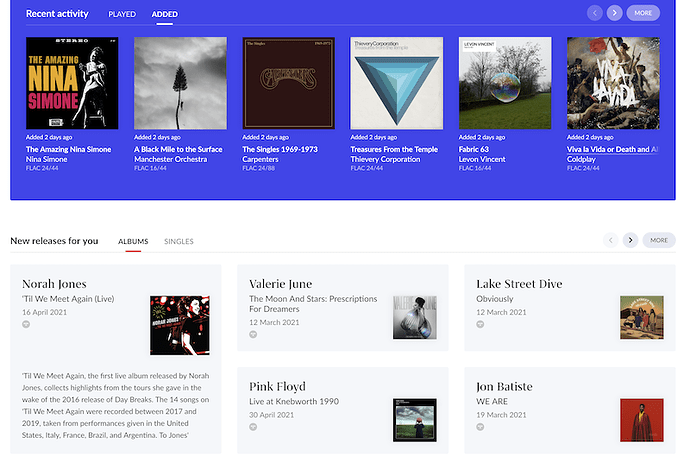Image resolution: width=690 pixels, height=462 pixels.
Task: Open Pink Floyd album cover thumbnail
Action: pyautogui.click(x=415, y=420)
